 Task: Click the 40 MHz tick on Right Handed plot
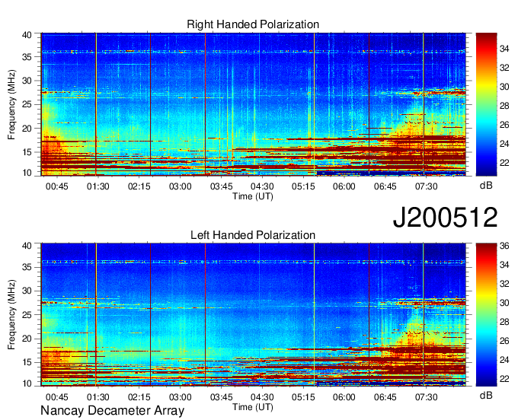(27, 35)
